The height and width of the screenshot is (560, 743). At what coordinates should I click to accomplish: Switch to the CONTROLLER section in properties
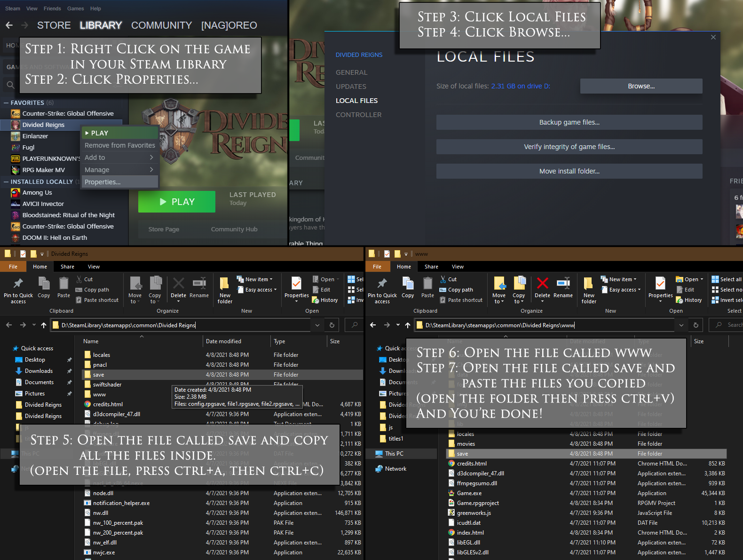point(358,115)
